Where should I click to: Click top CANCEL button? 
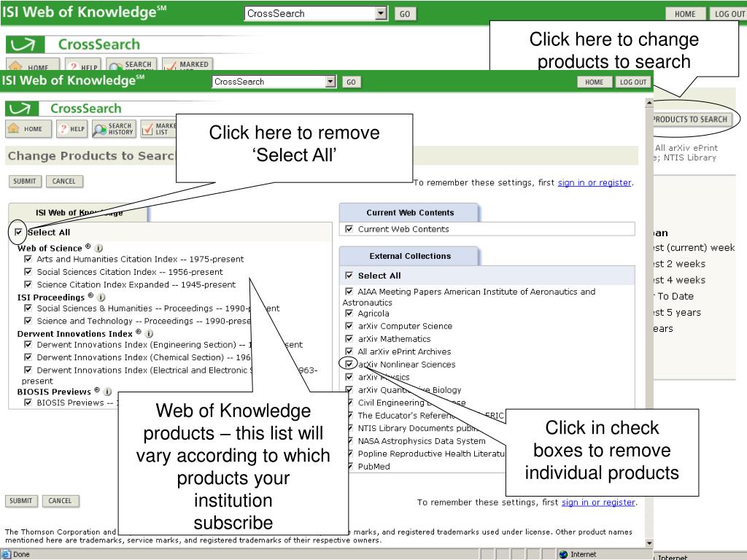tap(64, 181)
